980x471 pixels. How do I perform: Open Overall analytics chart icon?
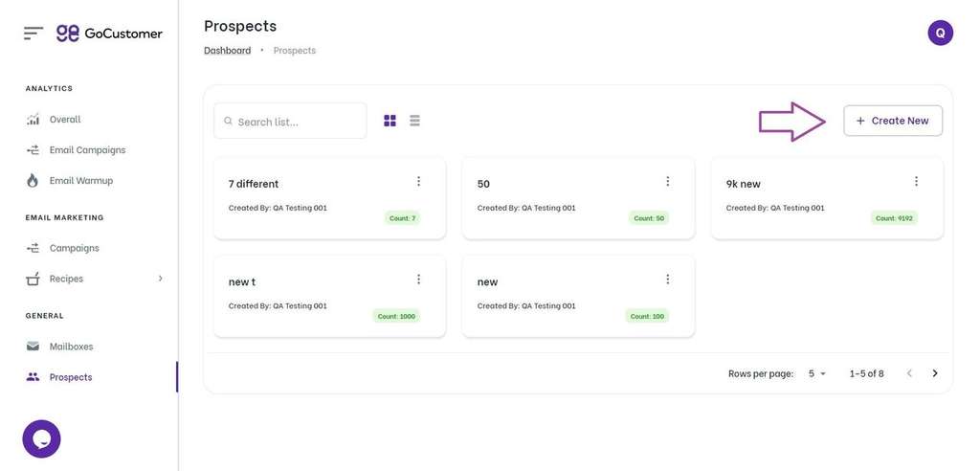pos(33,119)
